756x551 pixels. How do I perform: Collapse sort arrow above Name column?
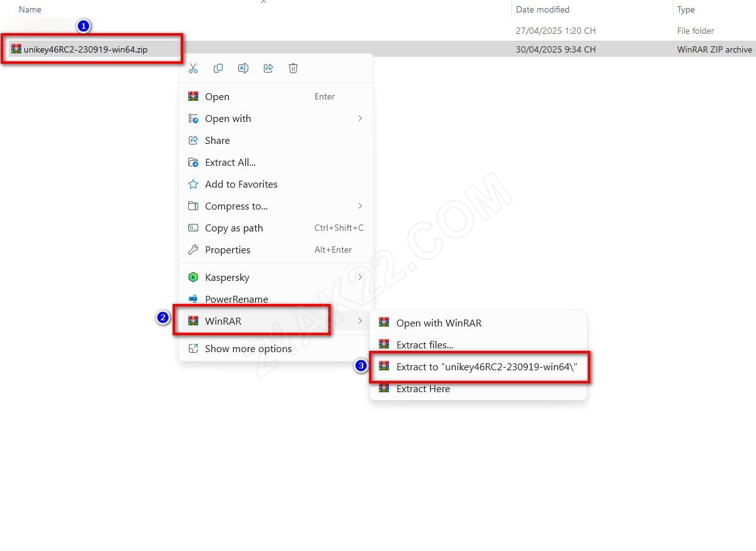pyautogui.click(x=263, y=2)
